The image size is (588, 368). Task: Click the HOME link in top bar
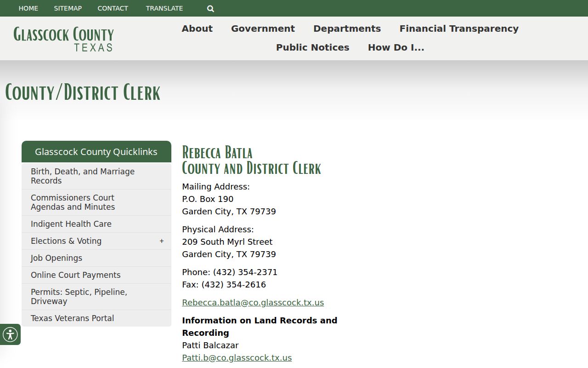pyautogui.click(x=28, y=8)
